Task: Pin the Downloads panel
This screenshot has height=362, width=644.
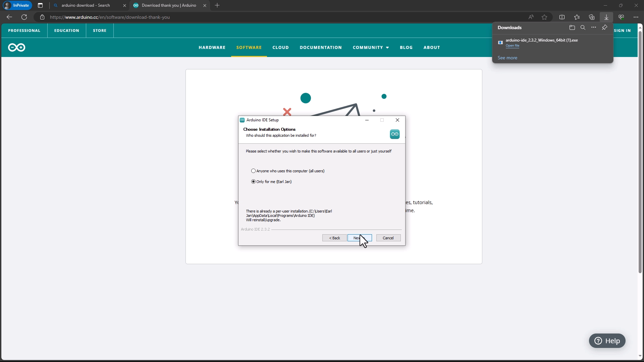Action: (604, 27)
